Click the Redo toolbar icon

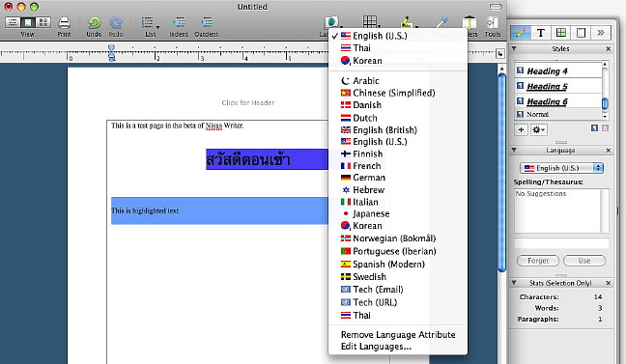point(116,22)
